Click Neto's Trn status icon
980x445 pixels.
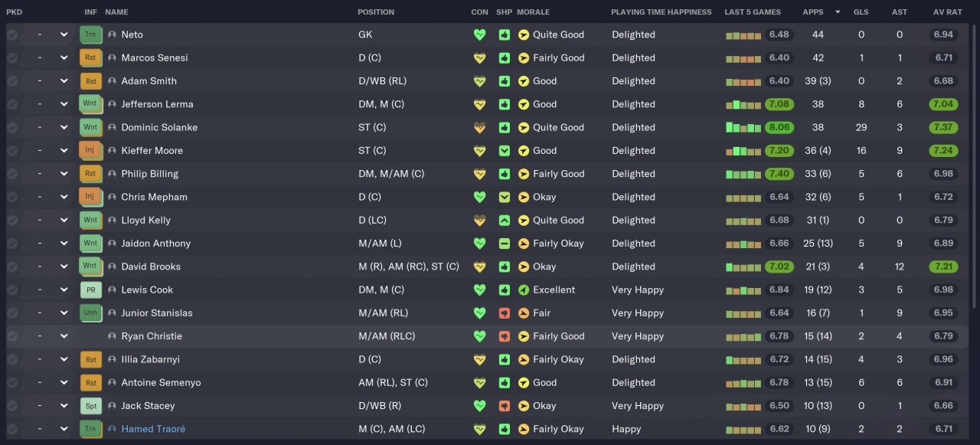90,34
